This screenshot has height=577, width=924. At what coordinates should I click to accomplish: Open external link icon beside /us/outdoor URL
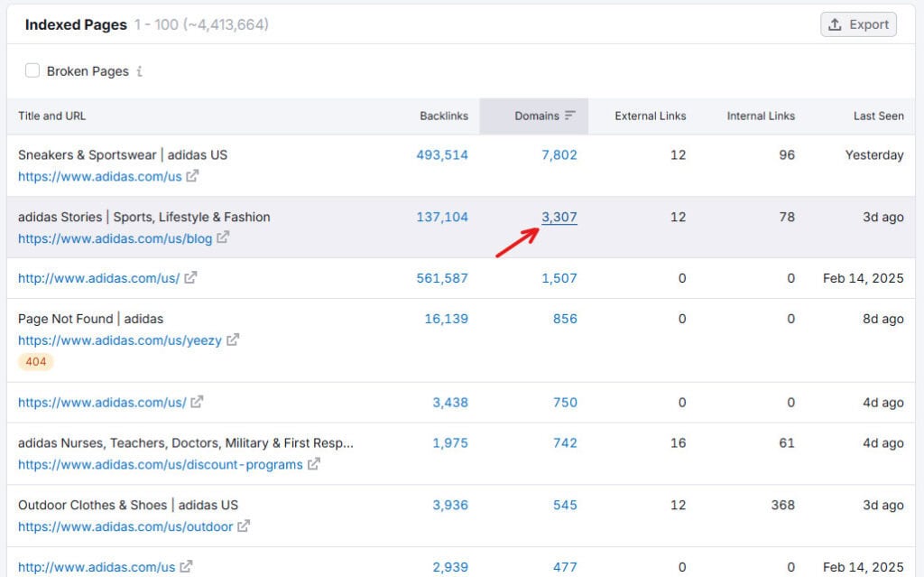click(x=244, y=526)
